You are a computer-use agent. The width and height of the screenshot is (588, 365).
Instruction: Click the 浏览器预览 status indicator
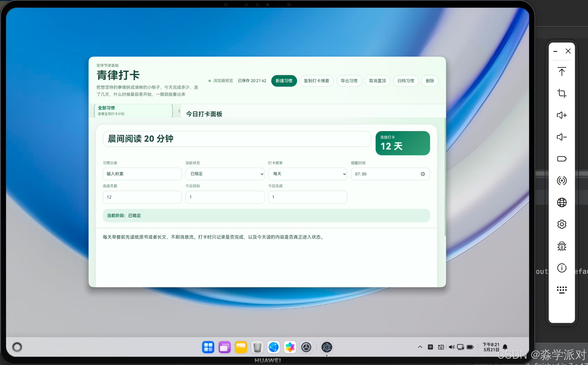pos(221,81)
